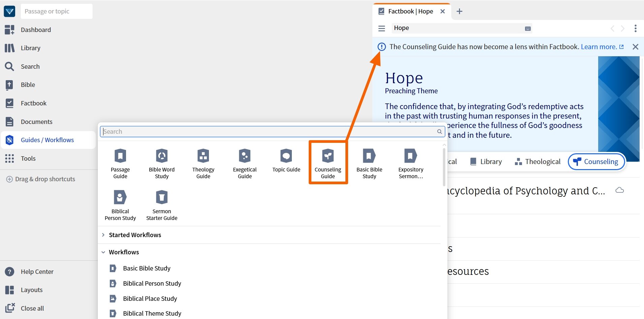Click the blue info icon in banner

[381, 47]
